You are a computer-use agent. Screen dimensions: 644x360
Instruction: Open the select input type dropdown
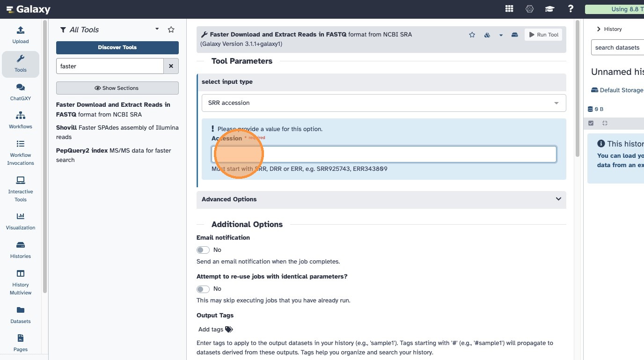(x=384, y=103)
